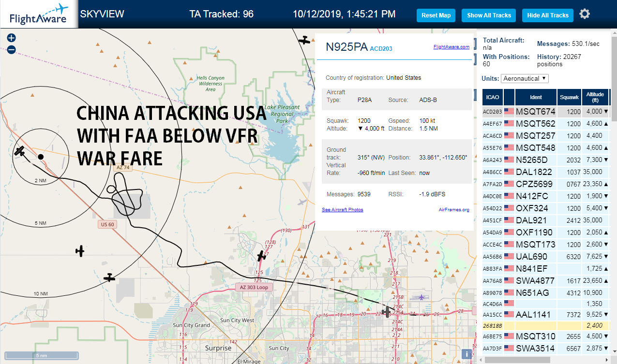Click purple airport plane marker
Screen dimensions: 617x364
[x=422, y=297]
